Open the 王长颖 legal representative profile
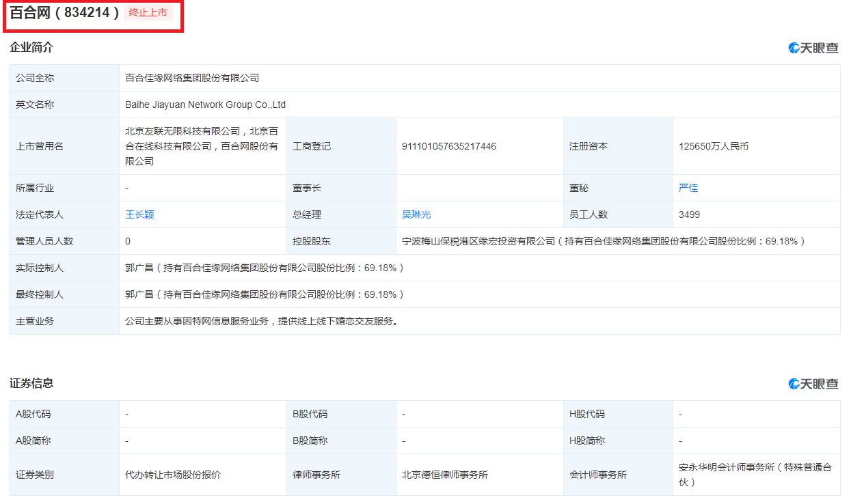 (x=141, y=214)
